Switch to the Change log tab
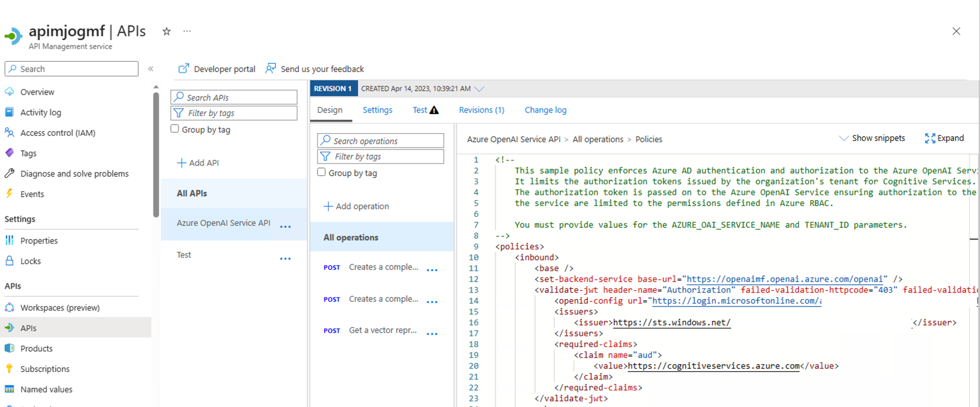This screenshot has height=407, width=980. [x=545, y=110]
